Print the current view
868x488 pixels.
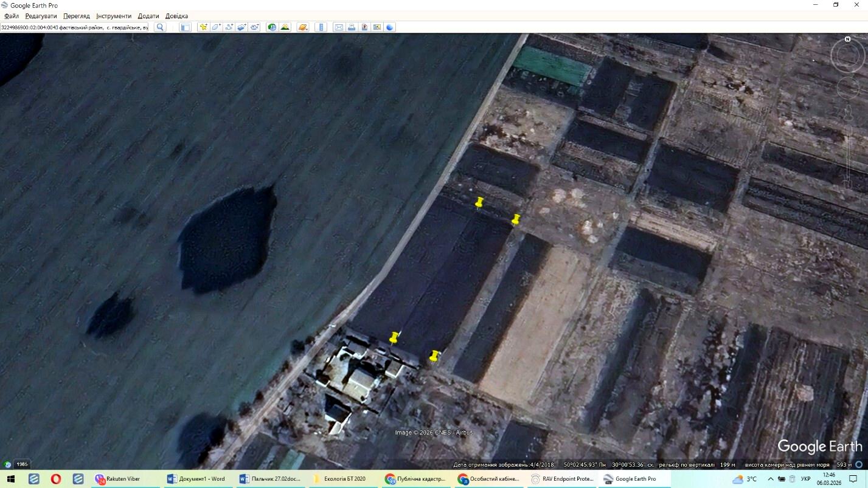point(352,27)
